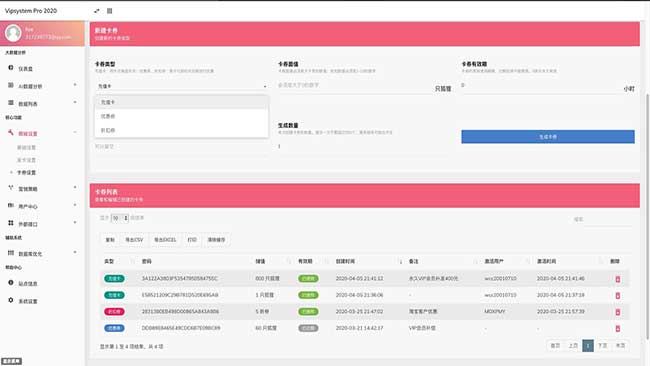Focus the card face value input field
This screenshot has width=650, height=366.
(355, 85)
